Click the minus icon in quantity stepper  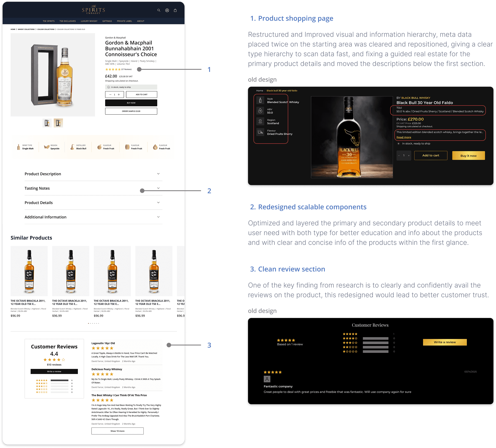pos(110,95)
